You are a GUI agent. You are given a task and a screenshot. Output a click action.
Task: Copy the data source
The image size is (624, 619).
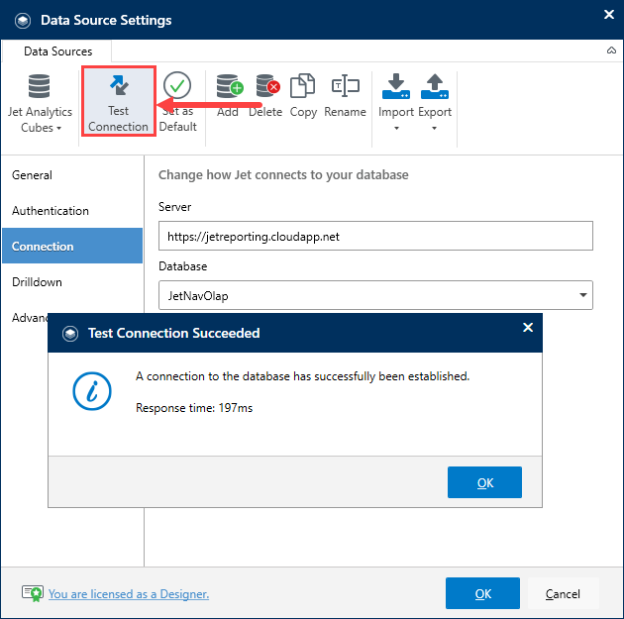[303, 96]
